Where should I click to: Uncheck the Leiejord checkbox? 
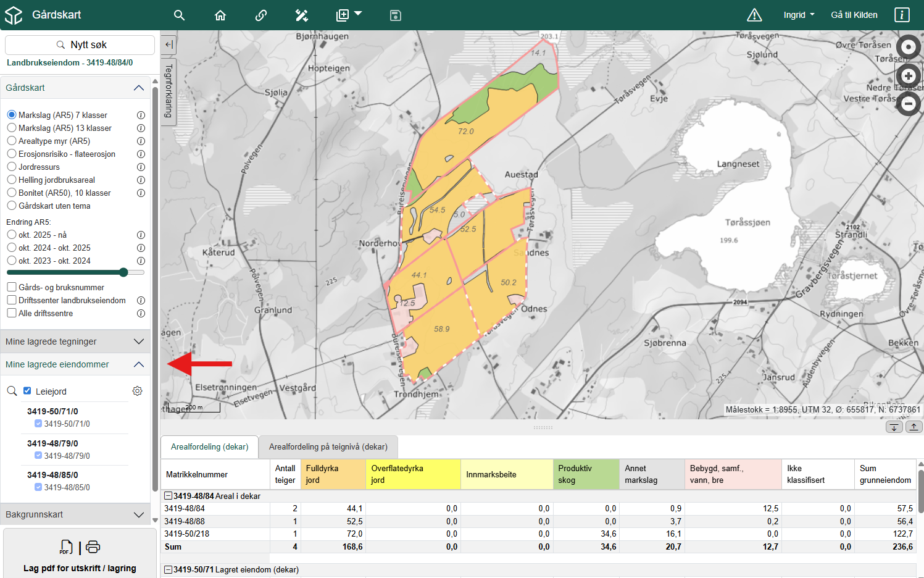point(27,391)
